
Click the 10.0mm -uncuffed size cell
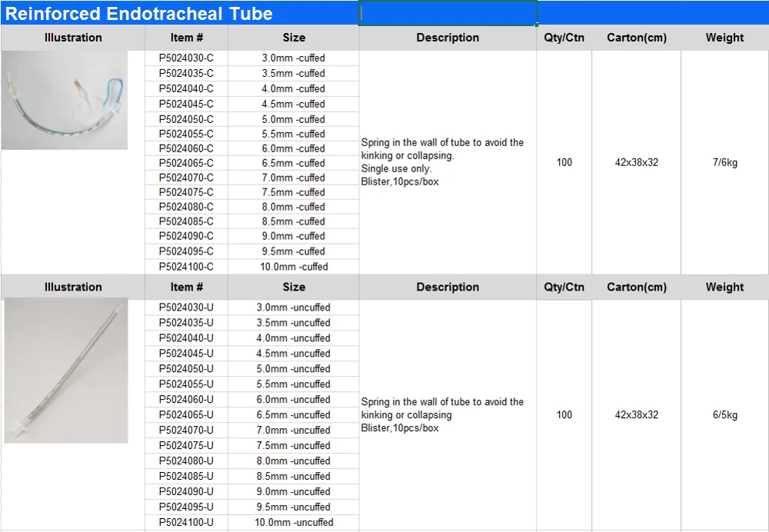[293, 522]
